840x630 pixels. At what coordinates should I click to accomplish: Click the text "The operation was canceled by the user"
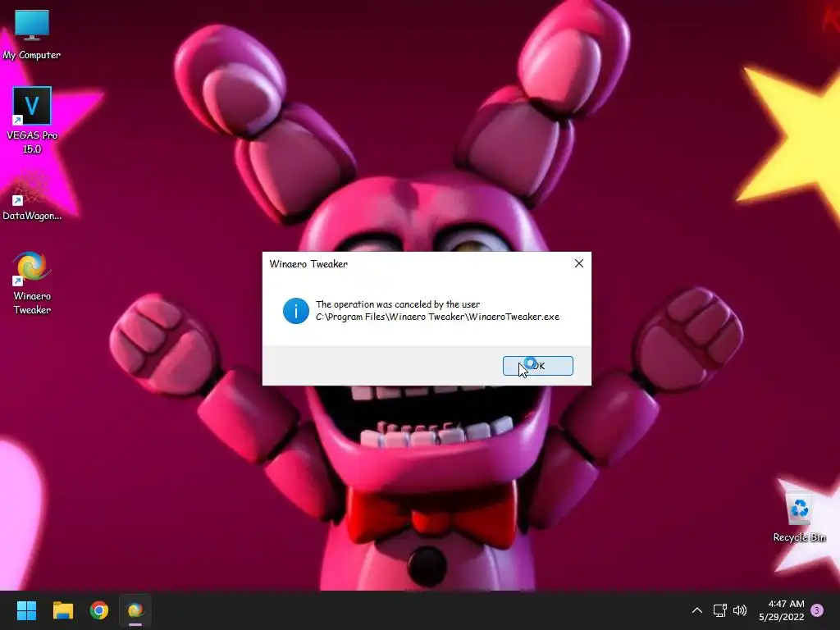point(398,304)
